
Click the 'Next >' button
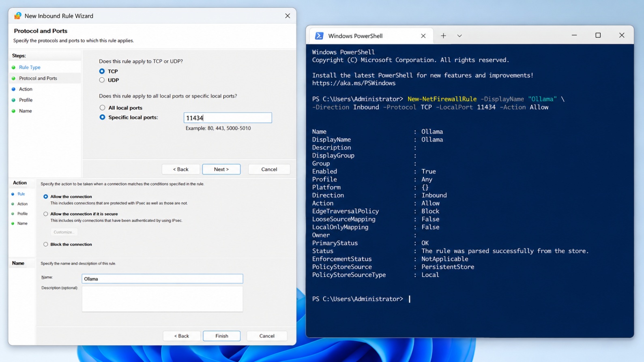tap(221, 169)
